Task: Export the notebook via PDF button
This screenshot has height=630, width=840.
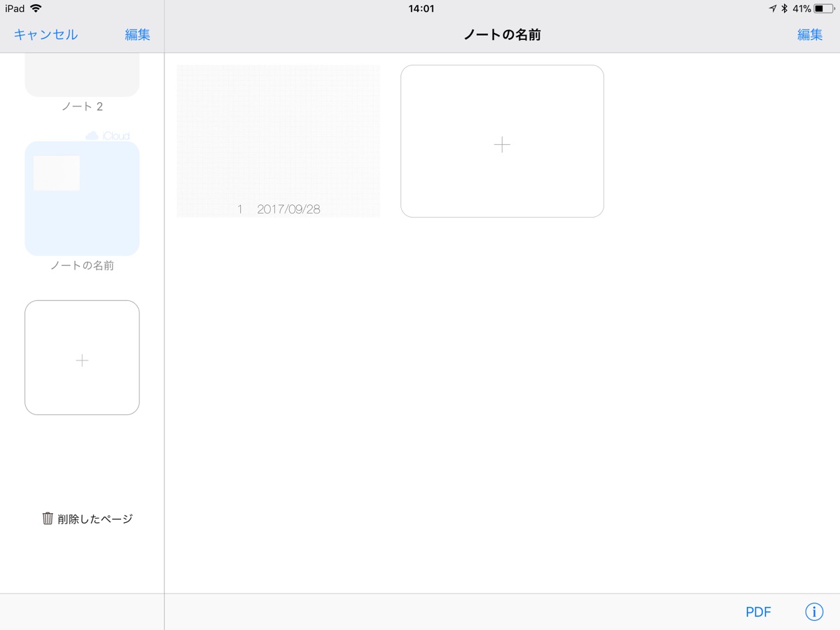Action: click(x=758, y=612)
